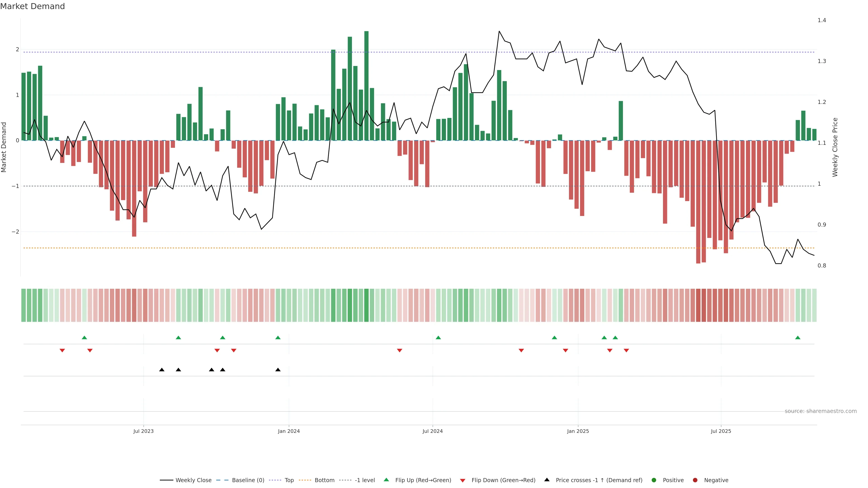
Task: Click Negative red circle legend icon
Action: point(695,480)
